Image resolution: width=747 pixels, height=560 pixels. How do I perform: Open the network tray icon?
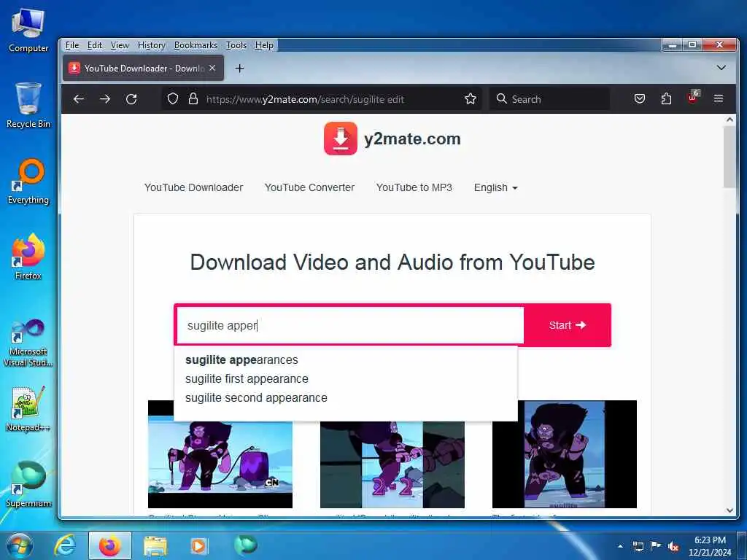(x=638, y=546)
